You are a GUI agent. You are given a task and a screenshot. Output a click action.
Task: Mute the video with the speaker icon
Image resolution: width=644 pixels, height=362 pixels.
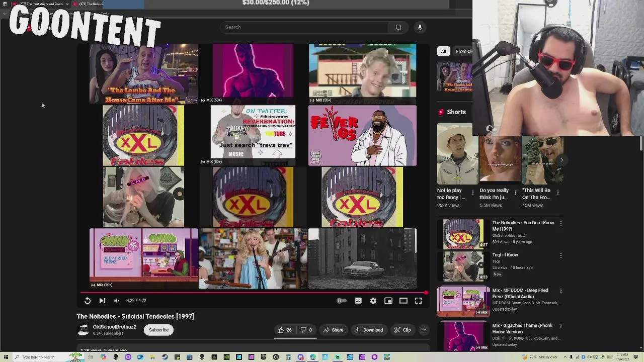pos(116,301)
